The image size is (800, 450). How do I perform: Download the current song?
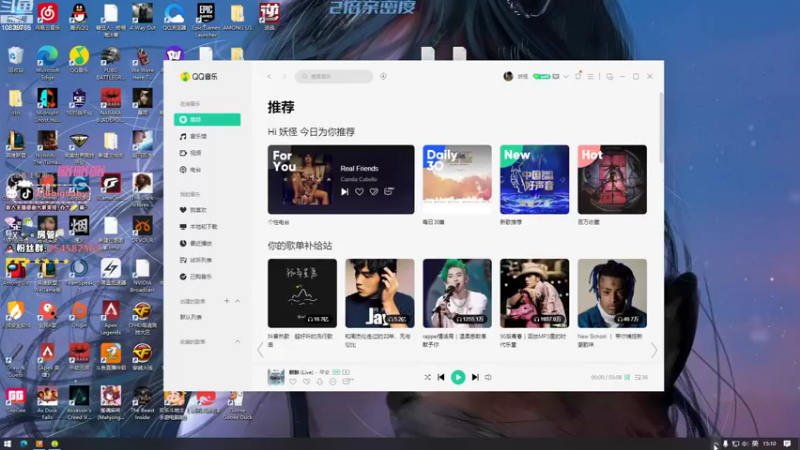pos(319,382)
